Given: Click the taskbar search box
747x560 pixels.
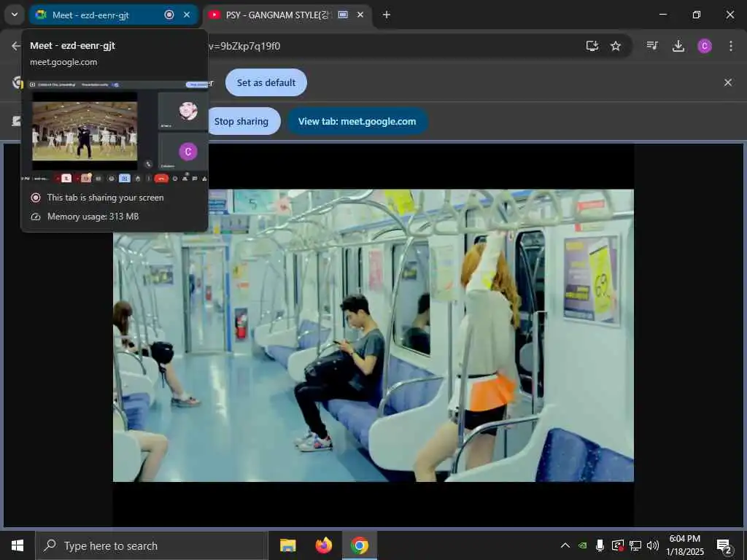Looking at the screenshot, I should (x=152, y=545).
